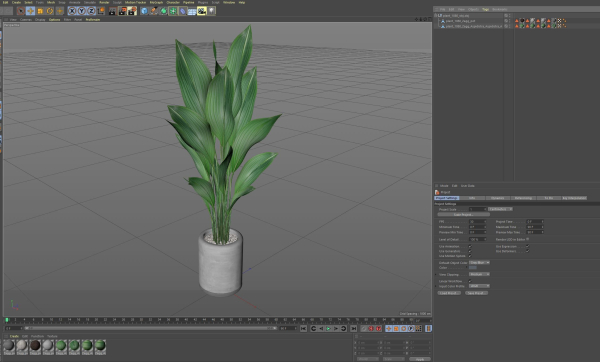Select the first gray material thumbnail
The height and width of the screenshot is (362, 600).
pos(9,346)
